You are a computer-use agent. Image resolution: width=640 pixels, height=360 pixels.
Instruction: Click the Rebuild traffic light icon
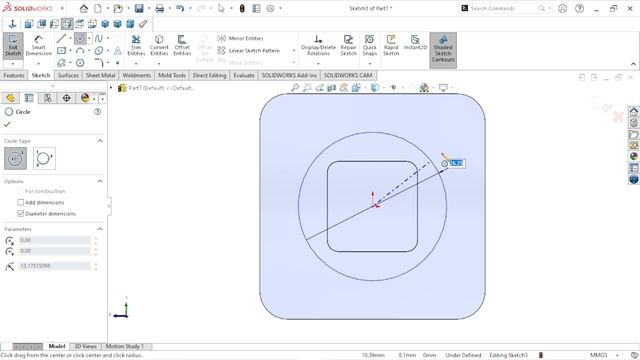pos(242,8)
